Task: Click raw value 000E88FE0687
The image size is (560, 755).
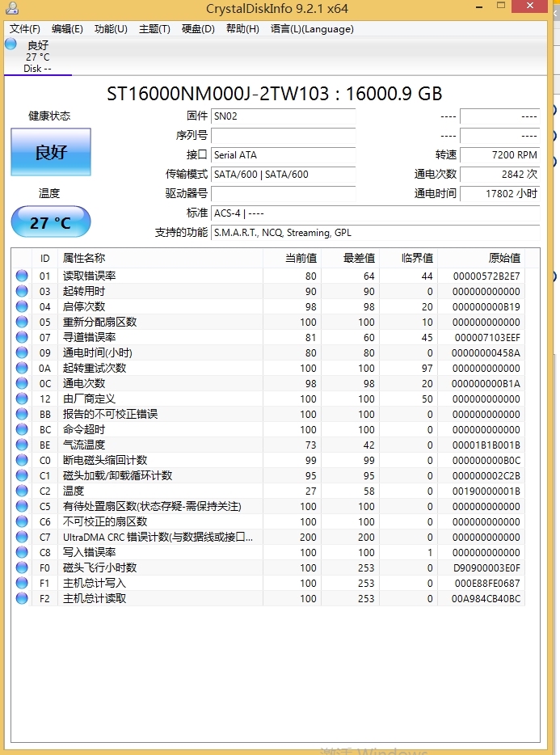Action: 487,584
